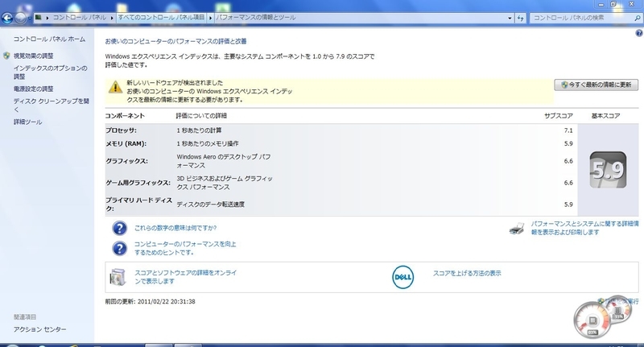Click 今すぐ最新の情報に更新 button
This screenshot has height=347, width=644.
(596, 85)
